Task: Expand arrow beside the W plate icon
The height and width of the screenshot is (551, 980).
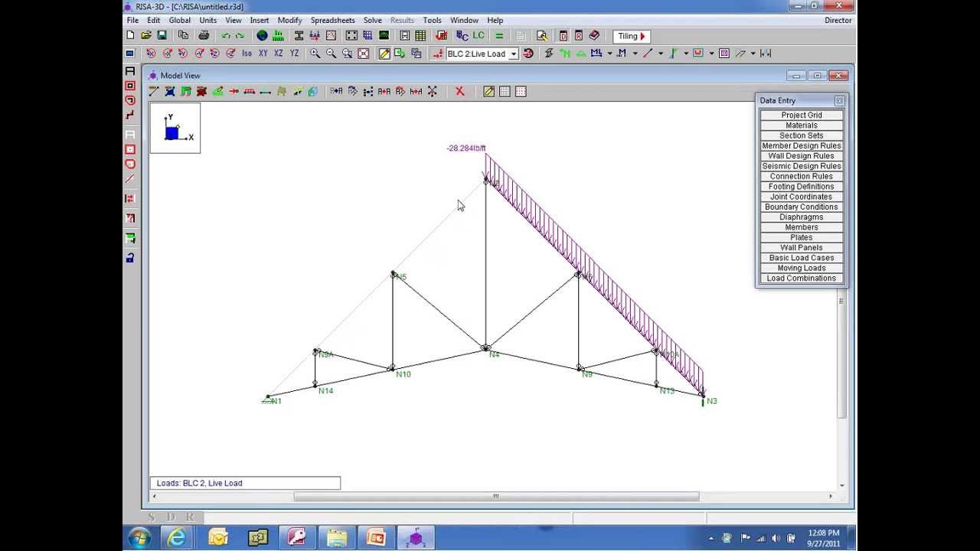Action: pyautogui.click(x=711, y=54)
